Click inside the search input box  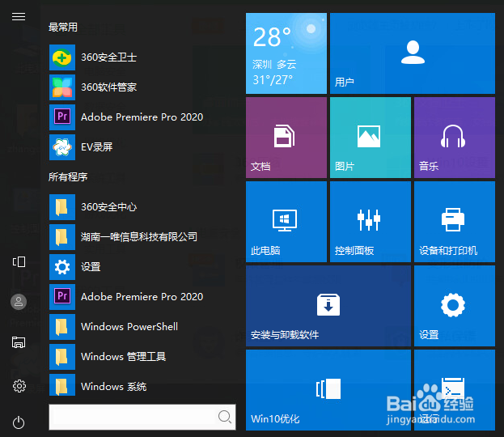click(142, 417)
